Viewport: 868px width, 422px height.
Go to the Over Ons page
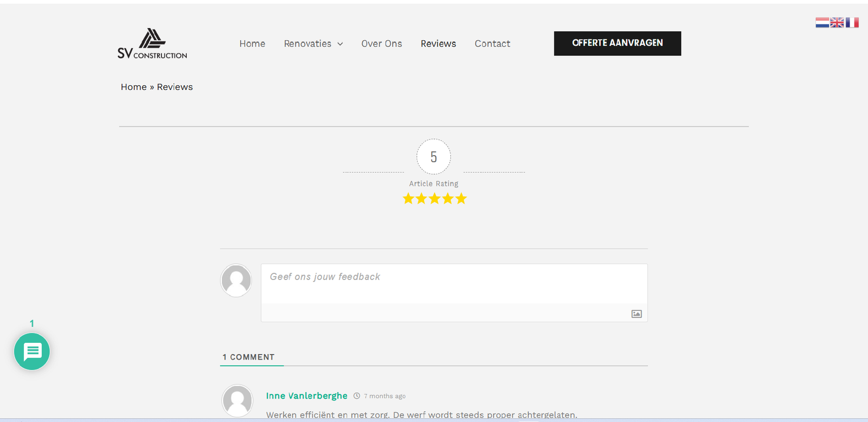click(x=381, y=44)
